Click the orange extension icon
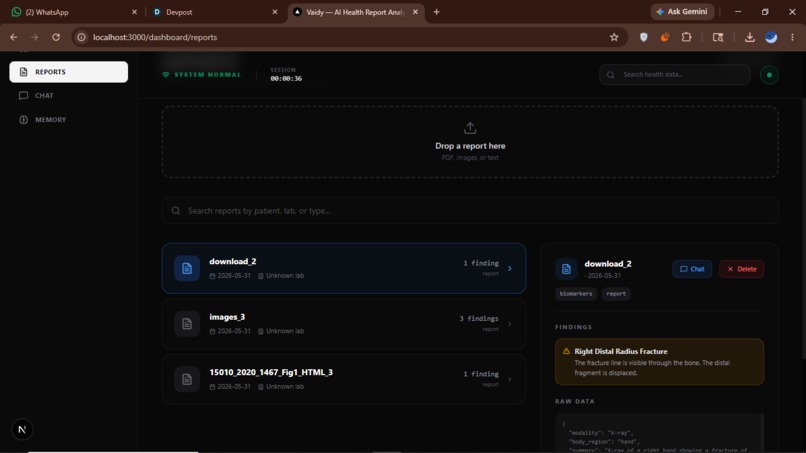Image resolution: width=806 pixels, height=453 pixels. click(665, 37)
